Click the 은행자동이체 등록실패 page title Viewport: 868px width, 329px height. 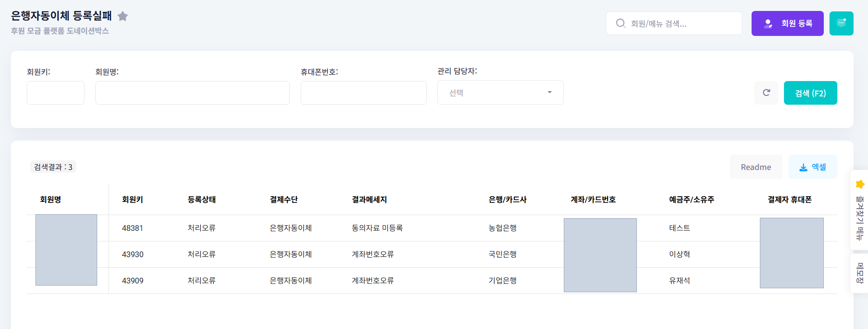(61, 16)
